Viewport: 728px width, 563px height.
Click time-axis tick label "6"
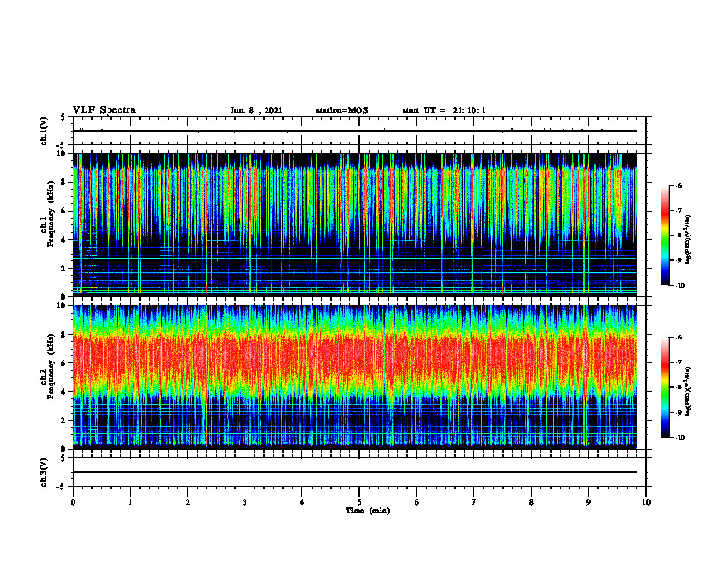(x=417, y=502)
